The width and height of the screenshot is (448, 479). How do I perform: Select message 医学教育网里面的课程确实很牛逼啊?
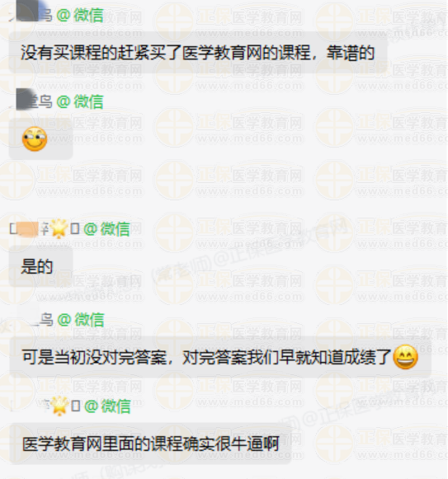pos(150,444)
